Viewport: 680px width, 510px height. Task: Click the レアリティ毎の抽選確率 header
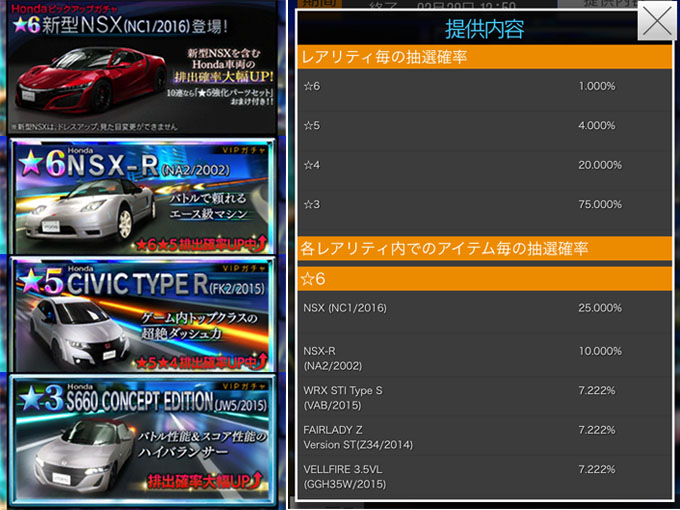tap(484, 57)
